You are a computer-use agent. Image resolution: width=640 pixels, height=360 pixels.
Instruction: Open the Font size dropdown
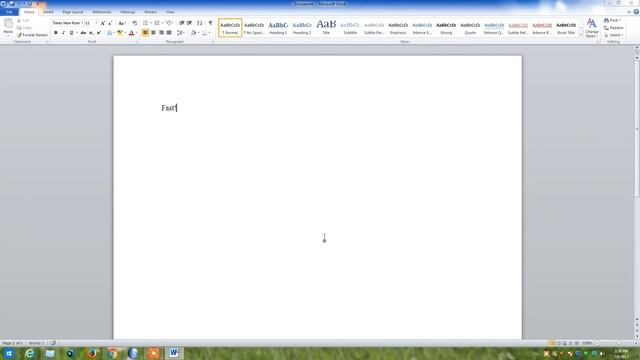point(96,23)
